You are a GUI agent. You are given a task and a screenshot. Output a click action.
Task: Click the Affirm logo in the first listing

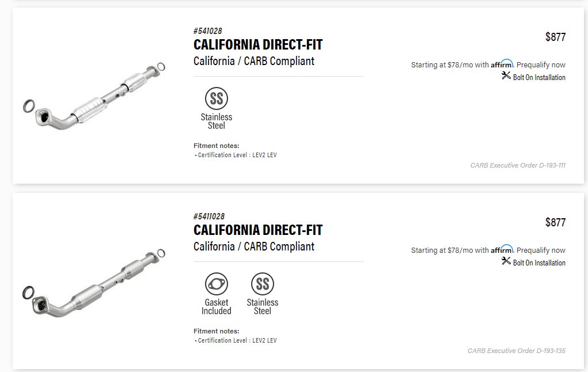pos(502,63)
